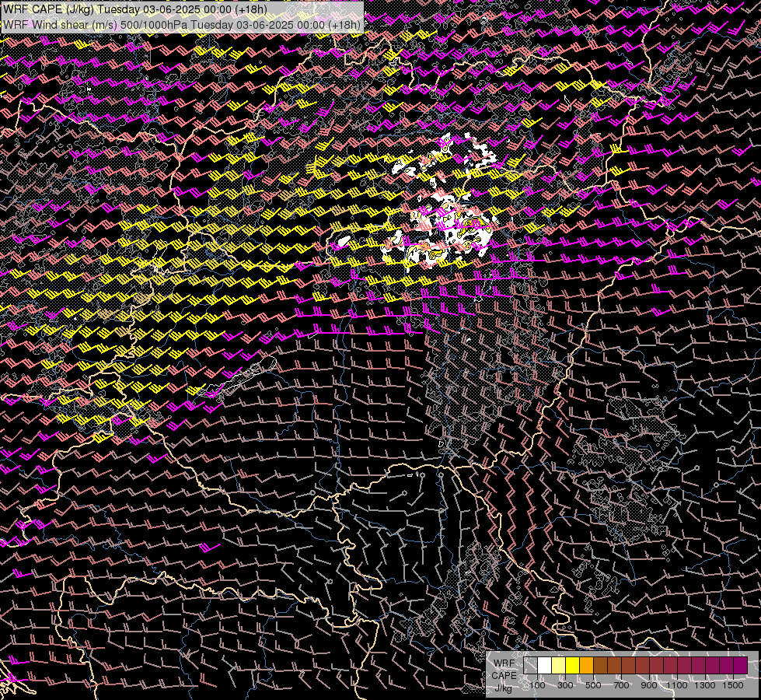Click the bright yellow legend swatch at 300

click(573, 666)
